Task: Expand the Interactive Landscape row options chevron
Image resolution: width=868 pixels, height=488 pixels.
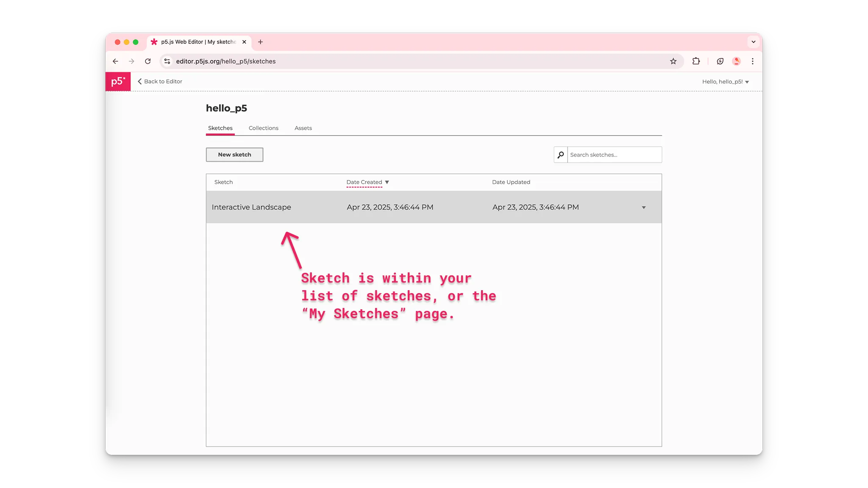Action: click(x=644, y=207)
